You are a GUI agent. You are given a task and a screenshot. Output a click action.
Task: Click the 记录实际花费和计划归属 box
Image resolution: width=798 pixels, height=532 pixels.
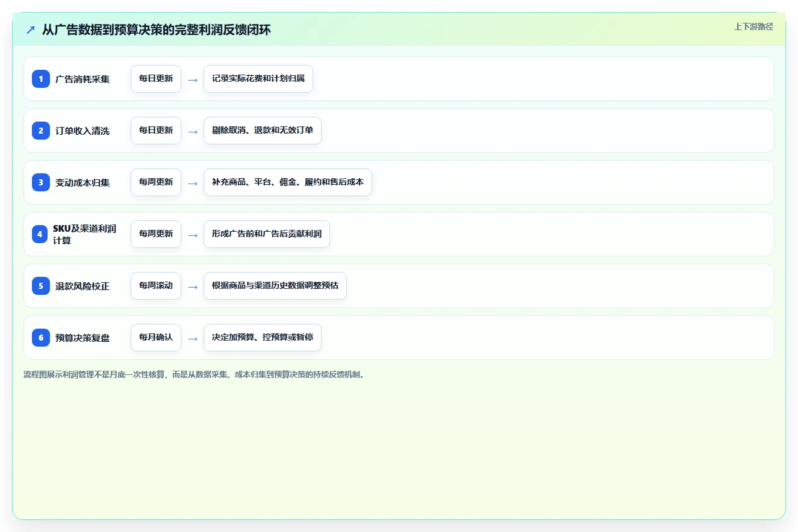tap(258, 79)
